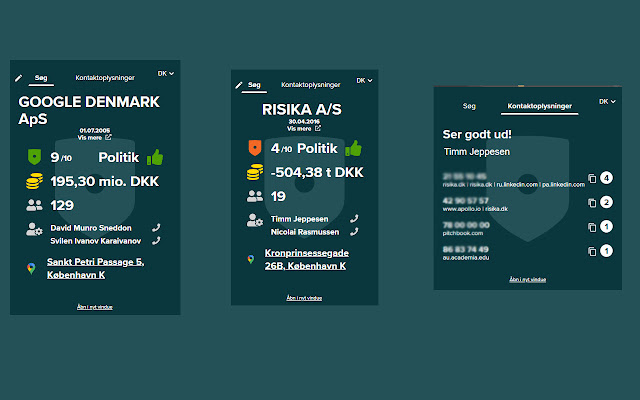
Task: Click phone icon for David Munro Sneddon
Action: [156, 228]
